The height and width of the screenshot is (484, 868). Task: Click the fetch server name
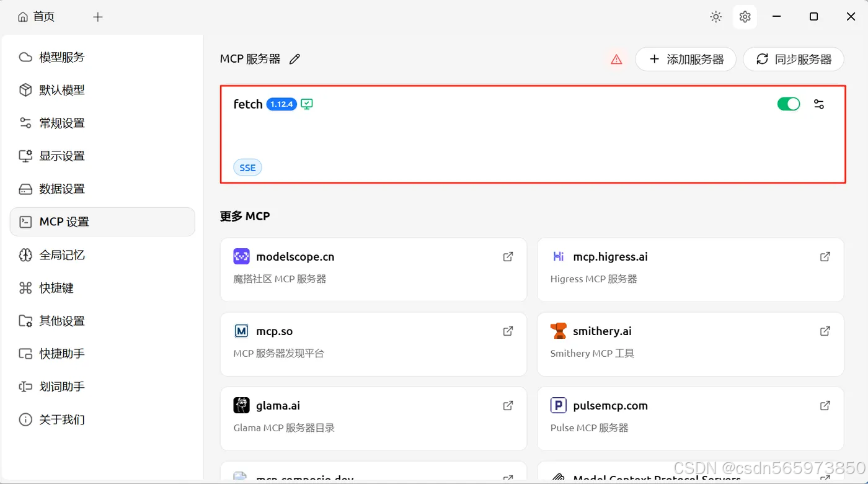[248, 104]
